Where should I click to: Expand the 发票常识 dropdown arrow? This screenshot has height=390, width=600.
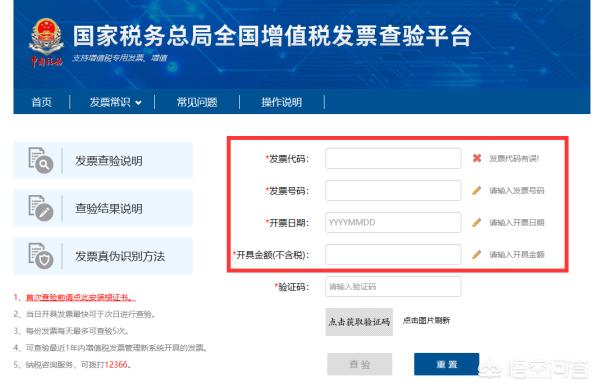pyautogui.click(x=139, y=103)
